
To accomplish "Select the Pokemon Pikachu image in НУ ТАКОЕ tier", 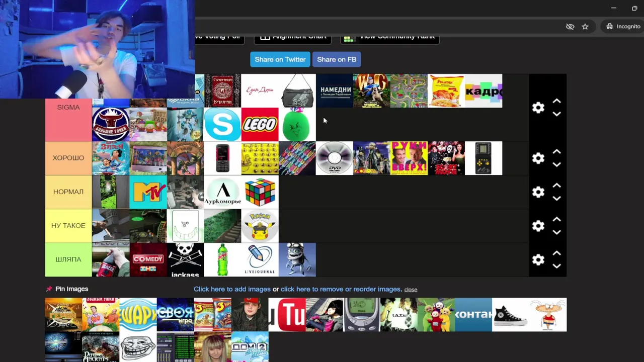I will tap(260, 226).
